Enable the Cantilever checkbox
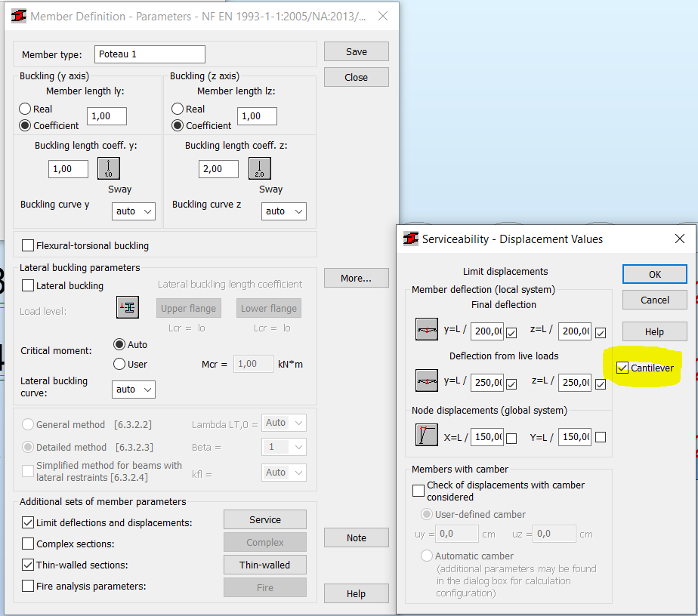 coord(622,368)
